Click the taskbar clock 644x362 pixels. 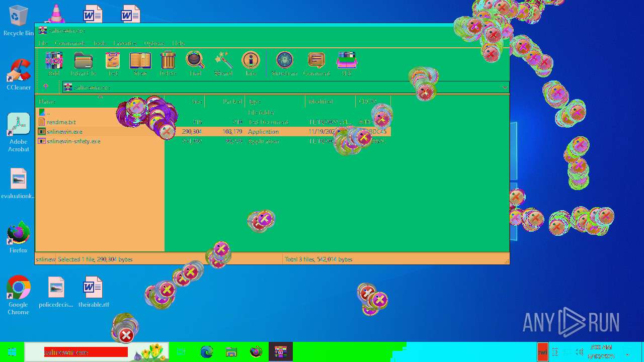602,352
